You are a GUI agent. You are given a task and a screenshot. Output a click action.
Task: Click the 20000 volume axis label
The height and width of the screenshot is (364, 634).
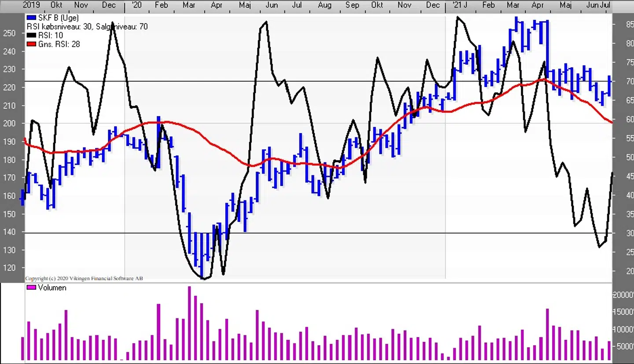pos(623,295)
